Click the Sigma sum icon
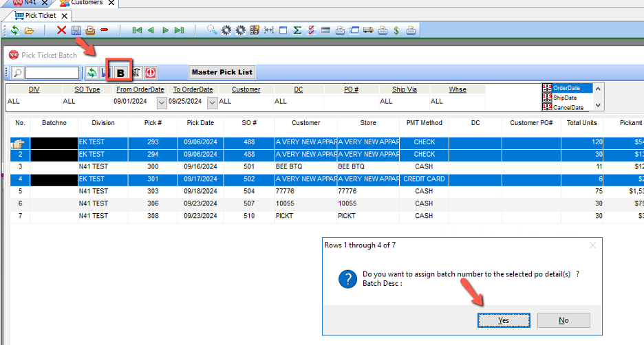 [x=297, y=30]
